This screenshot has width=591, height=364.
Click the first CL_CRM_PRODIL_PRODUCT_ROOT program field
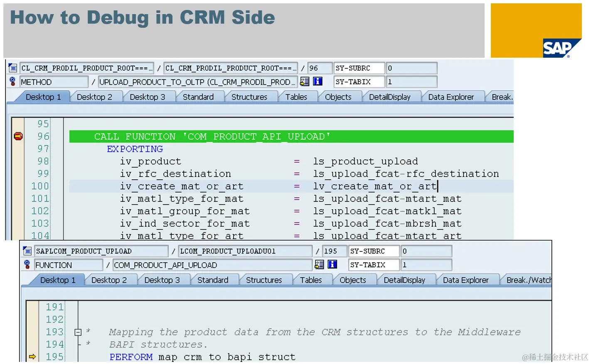86,68
